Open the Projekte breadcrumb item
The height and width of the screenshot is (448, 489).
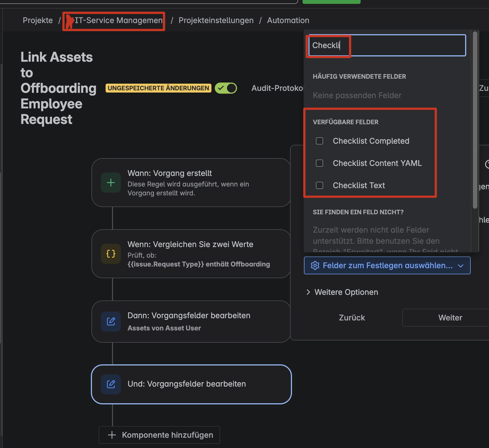tap(38, 20)
